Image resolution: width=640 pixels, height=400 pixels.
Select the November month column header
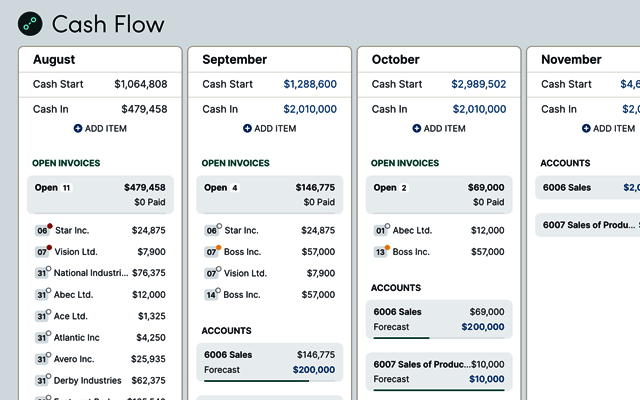571,60
